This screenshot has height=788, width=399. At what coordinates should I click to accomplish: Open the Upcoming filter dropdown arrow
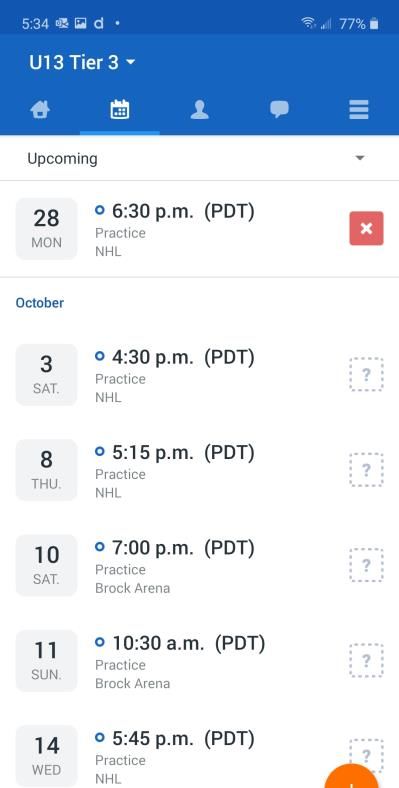[x=359, y=158]
